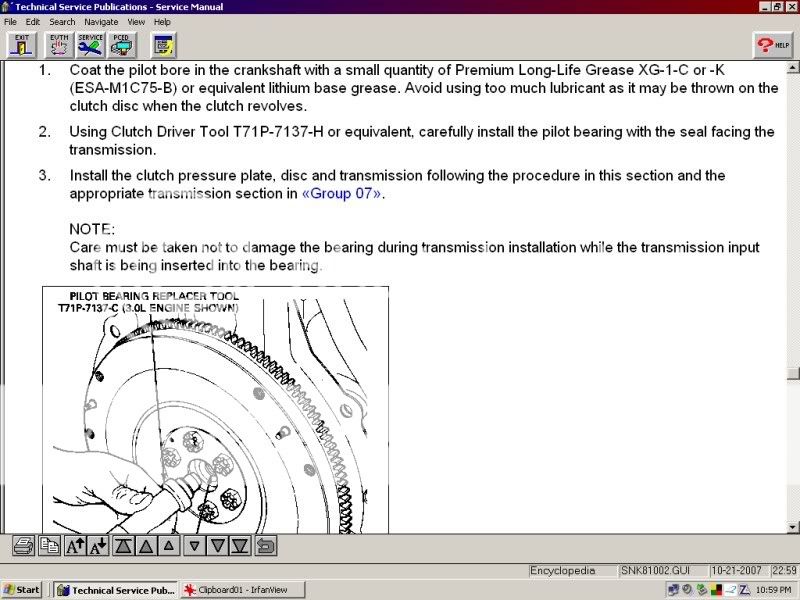Click the HELP question mark button
Screen dimensions: 800x600
point(772,45)
